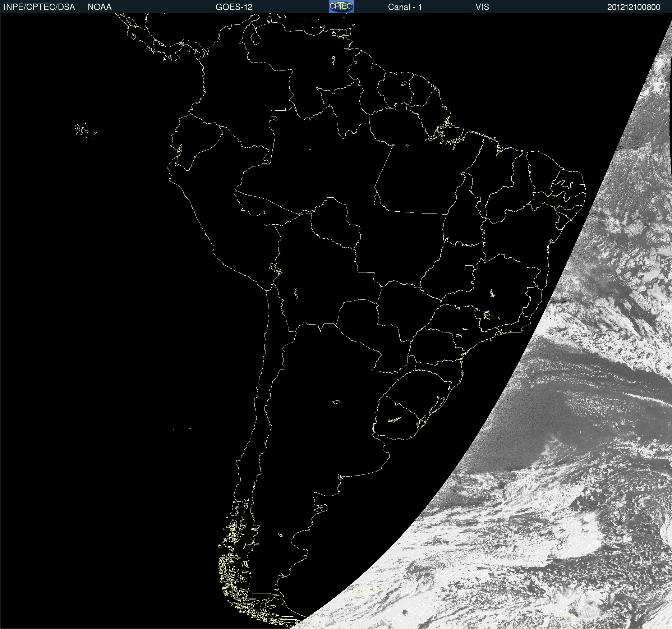672x629 pixels.
Task: Click the CPTEC logo in header
Action: point(341,6)
